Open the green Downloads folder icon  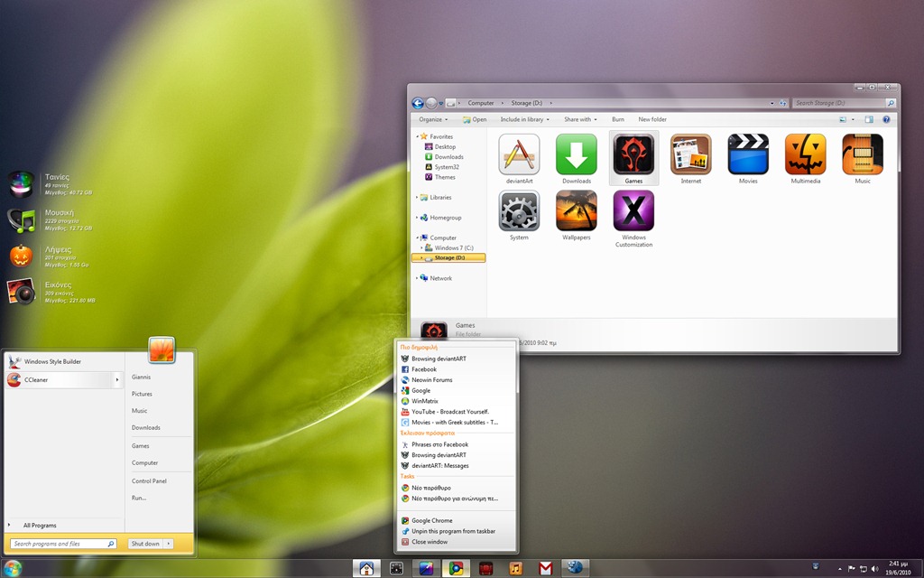tap(577, 154)
